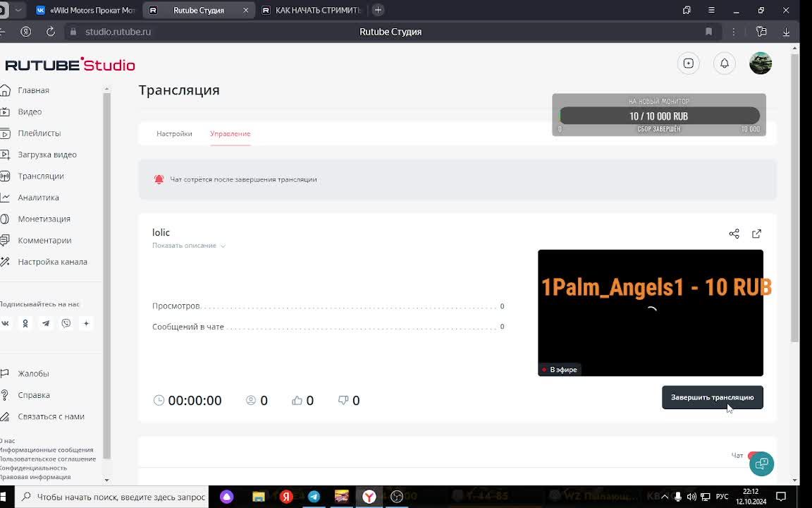Open Dzen social link icon
Screen dimensions: 812x508
(86, 323)
